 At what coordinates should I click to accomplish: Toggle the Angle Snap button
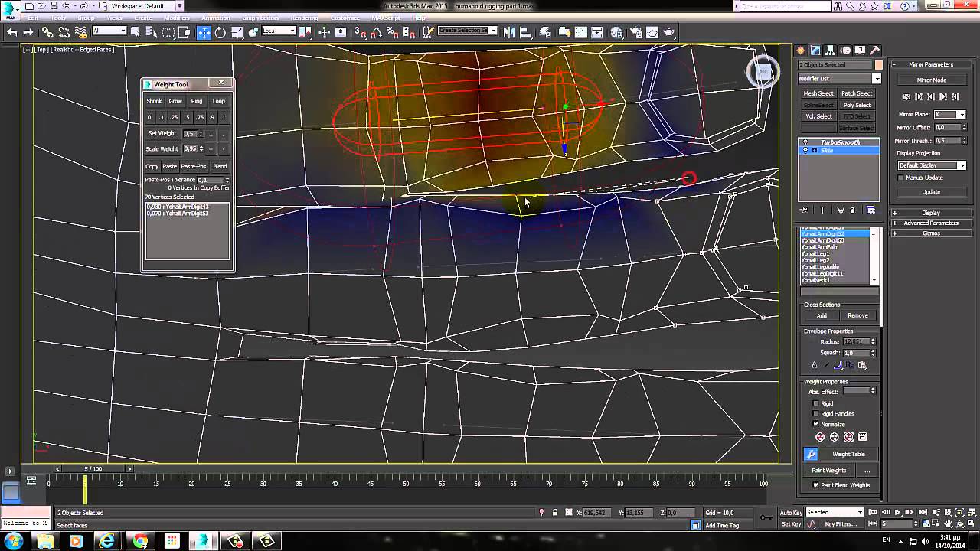coord(376,32)
